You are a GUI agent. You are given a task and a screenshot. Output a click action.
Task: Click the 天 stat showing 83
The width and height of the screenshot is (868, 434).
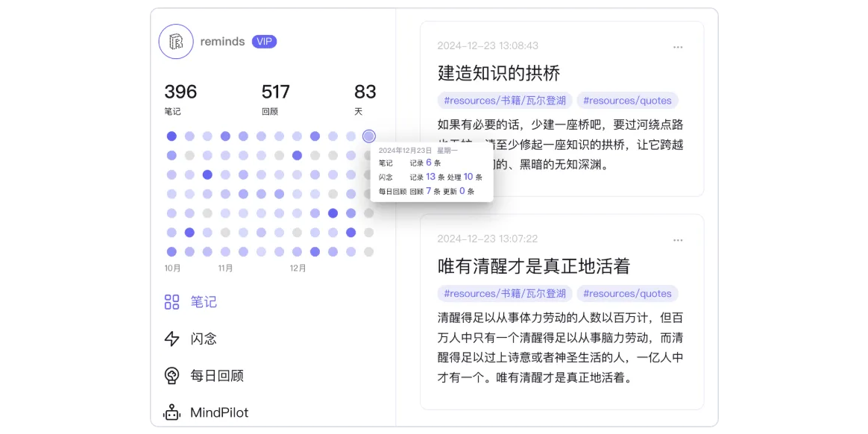pos(365,92)
